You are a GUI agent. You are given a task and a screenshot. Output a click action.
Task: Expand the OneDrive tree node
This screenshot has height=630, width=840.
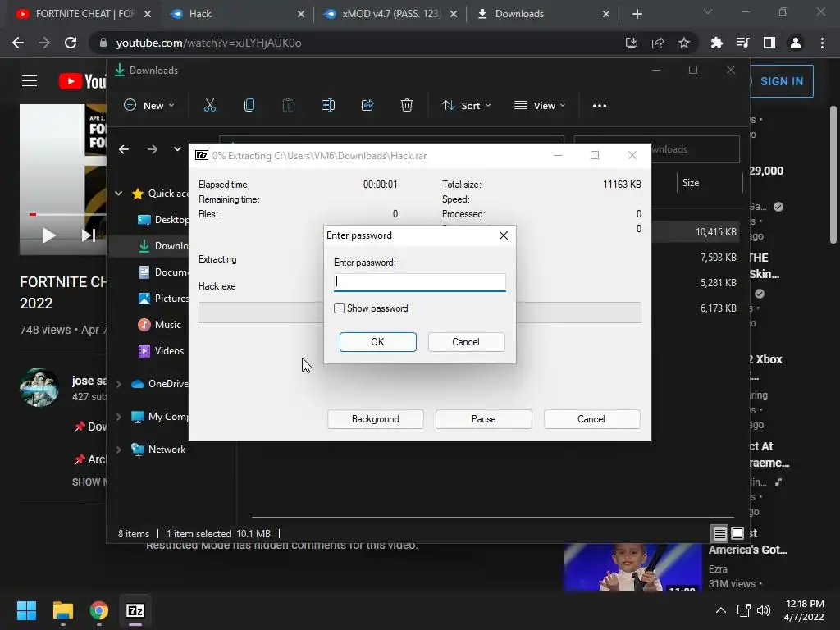pyautogui.click(x=118, y=384)
